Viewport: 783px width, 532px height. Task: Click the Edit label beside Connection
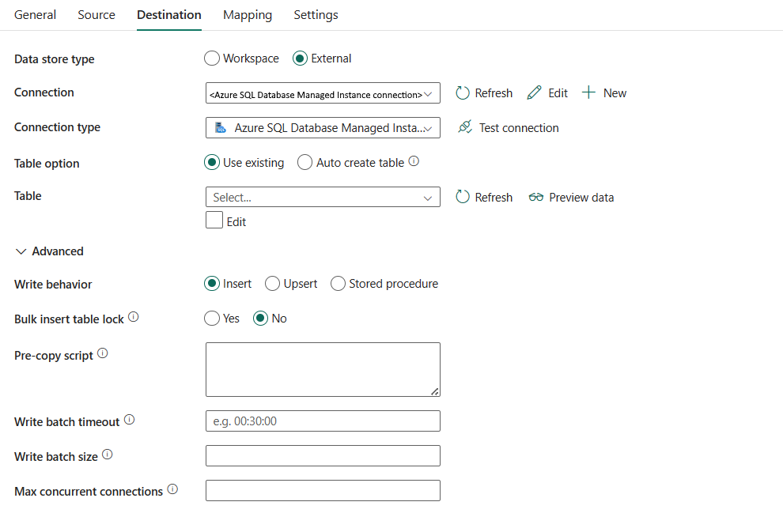[x=558, y=93]
